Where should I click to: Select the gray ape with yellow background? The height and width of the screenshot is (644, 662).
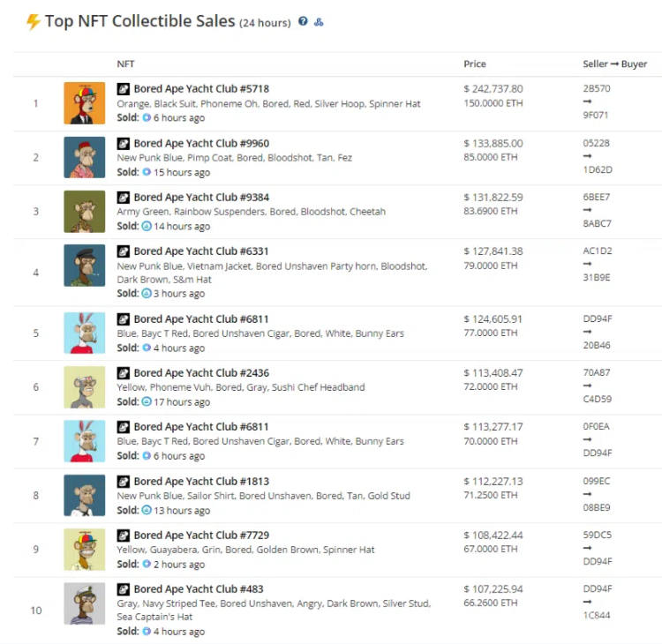[85, 387]
